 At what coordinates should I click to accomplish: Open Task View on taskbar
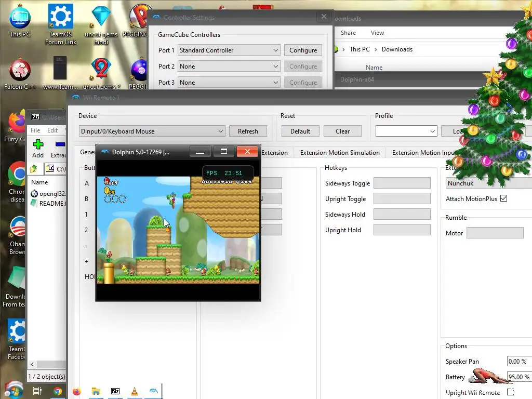37,391
